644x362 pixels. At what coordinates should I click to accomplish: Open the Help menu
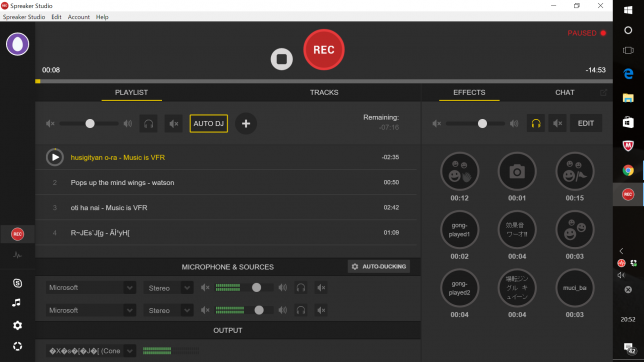(x=102, y=17)
